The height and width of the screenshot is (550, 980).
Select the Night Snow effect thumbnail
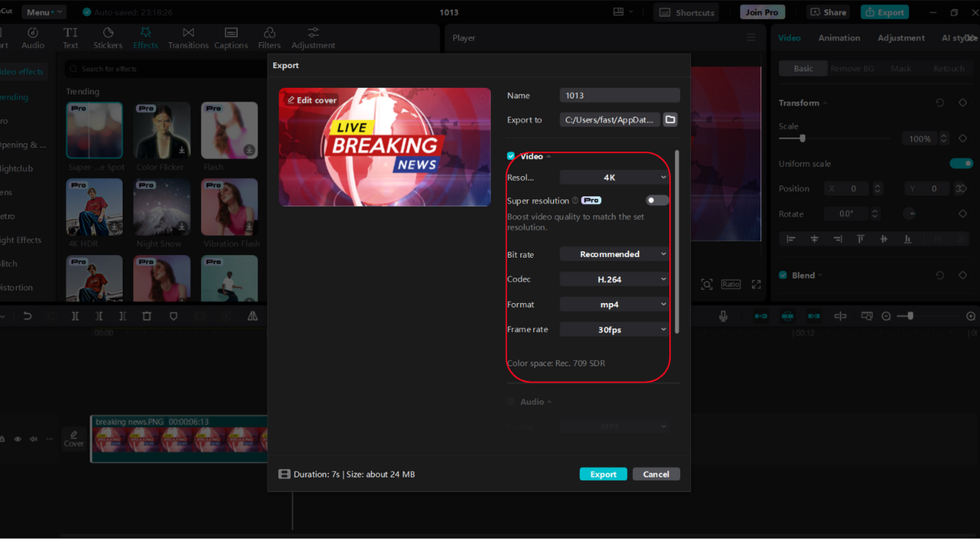(162, 207)
